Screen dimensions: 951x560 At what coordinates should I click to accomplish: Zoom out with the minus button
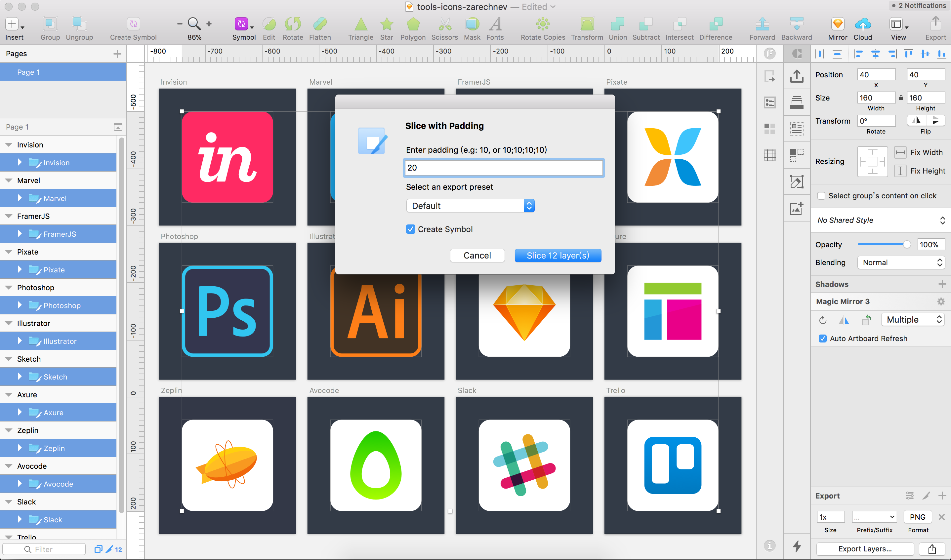pyautogui.click(x=180, y=24)
